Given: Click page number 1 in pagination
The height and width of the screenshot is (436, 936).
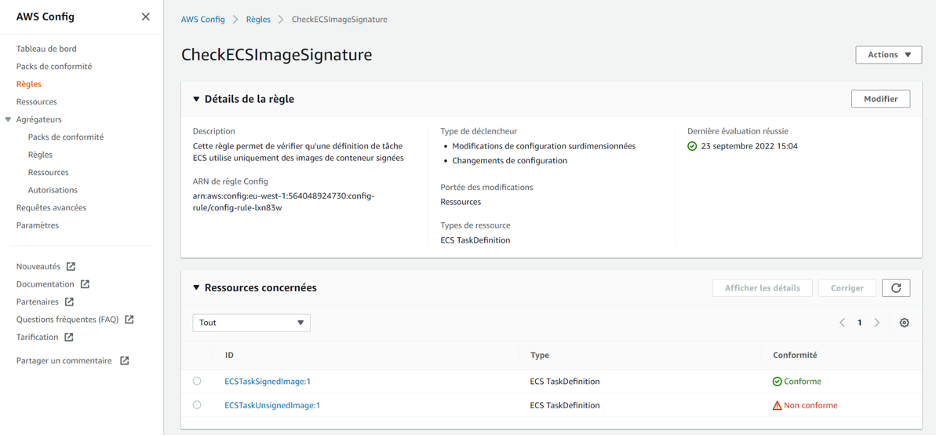Looking at the screenshot, I should pyautogui.click(x=860, y=323).
